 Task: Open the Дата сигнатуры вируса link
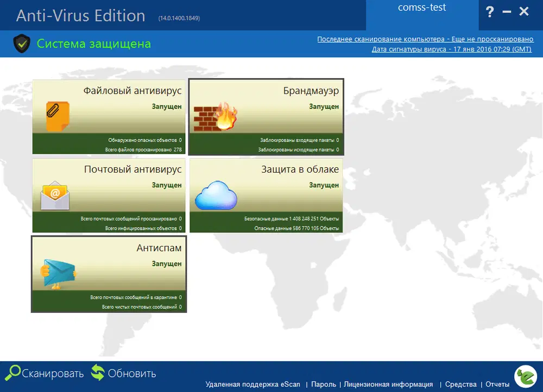(452, 49)
